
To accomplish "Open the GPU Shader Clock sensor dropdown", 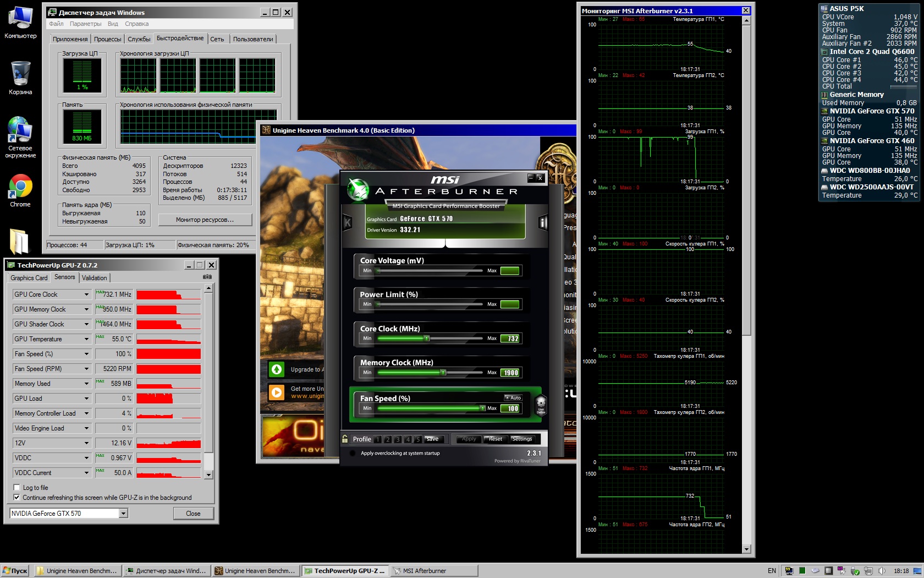I will [x=86, y=324].
